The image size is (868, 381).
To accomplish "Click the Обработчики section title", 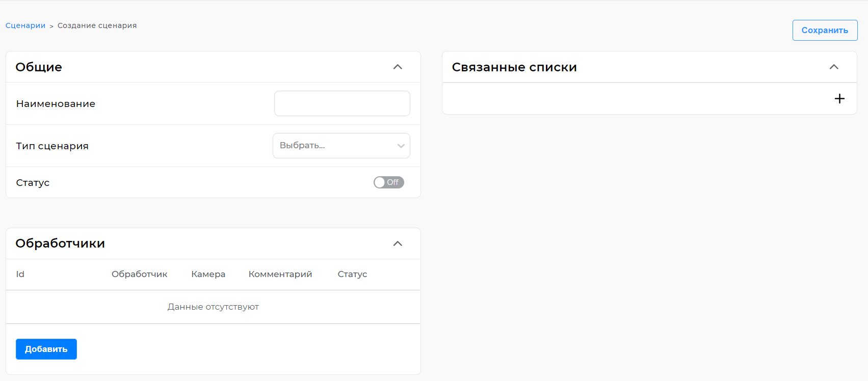I will [x=60, y=243].
